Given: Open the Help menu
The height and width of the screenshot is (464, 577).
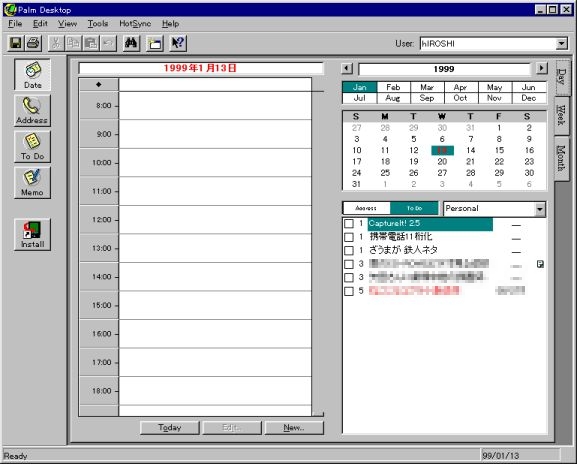Looking at the screenshot, I should tap(170, 24).
